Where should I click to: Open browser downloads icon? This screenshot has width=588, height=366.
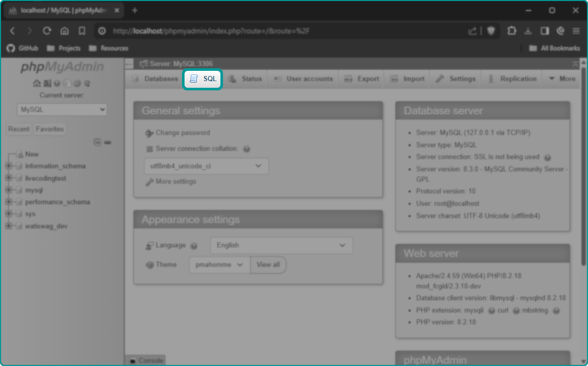pos(528,31)
